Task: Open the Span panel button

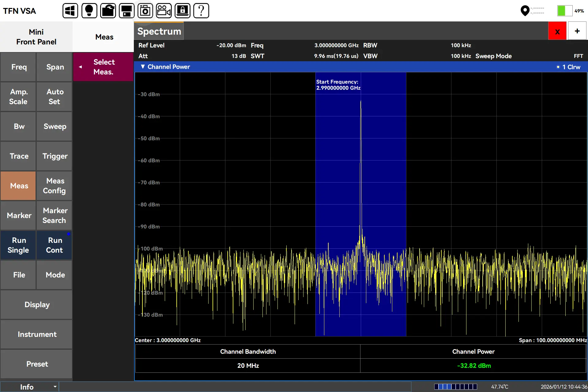Action: pyautogui.click(x=55, y=67)
